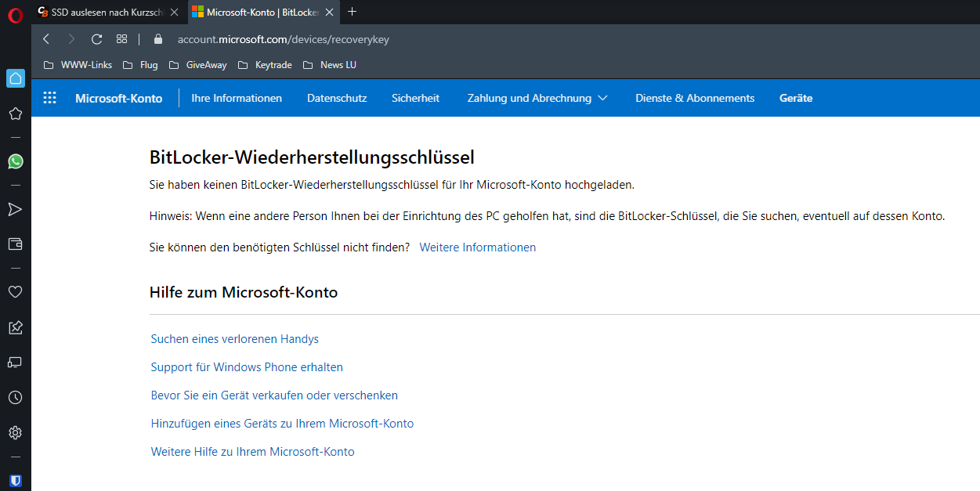Open Opera sidebar settings gear

coord(15,432)
